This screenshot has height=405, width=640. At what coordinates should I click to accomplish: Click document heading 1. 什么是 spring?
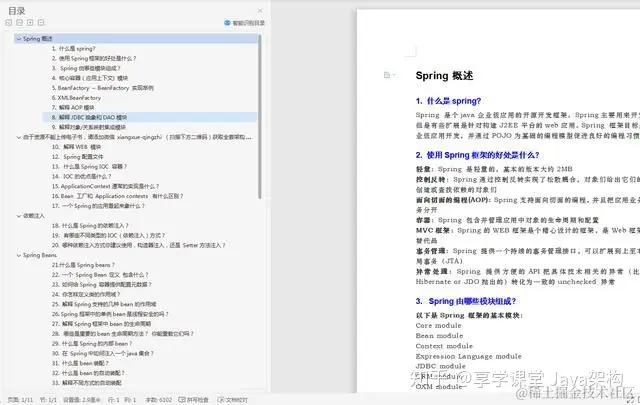[x=448, y=101]
